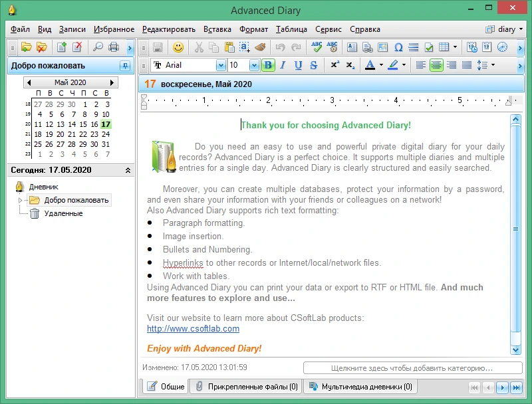Viewport: 532px width, 404px height.
Task: Toggle italic formatting
Action: (x=283, y=65)
